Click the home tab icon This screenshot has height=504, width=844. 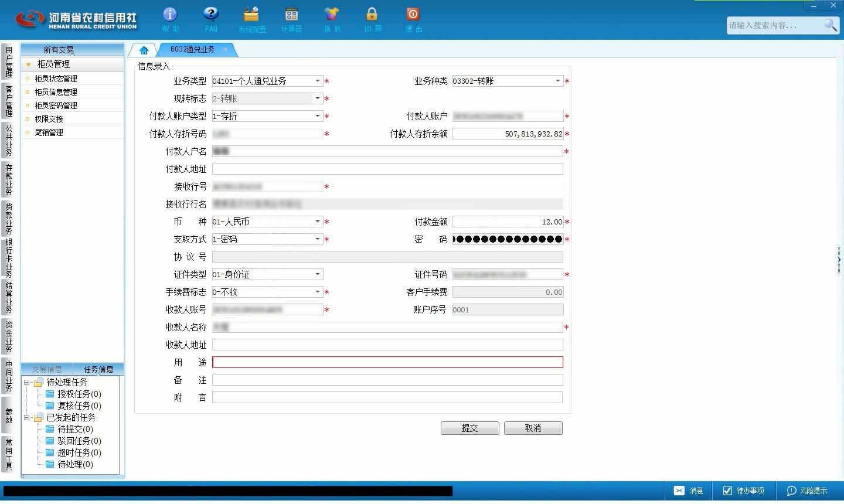(144, 50)
